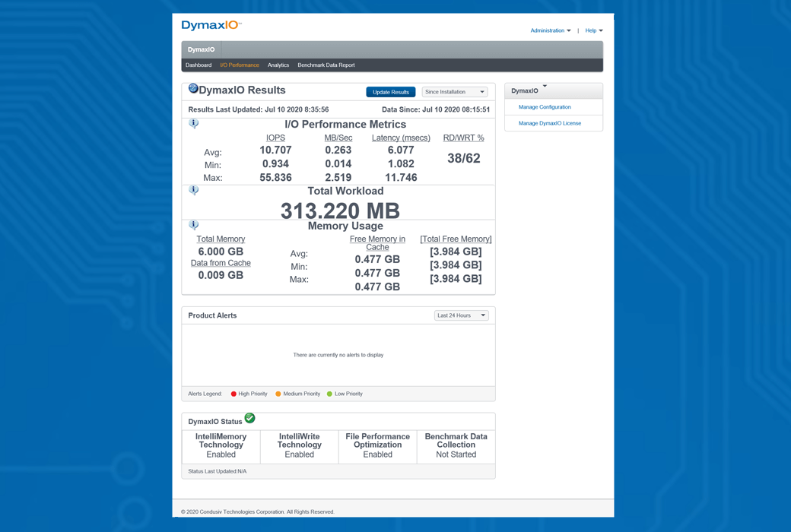The width and height of the screenshot is (791, 532).
Task: Open the Last 24 Hours alerts dropdown
Action: pyautogui.click(x=461, y=315)
